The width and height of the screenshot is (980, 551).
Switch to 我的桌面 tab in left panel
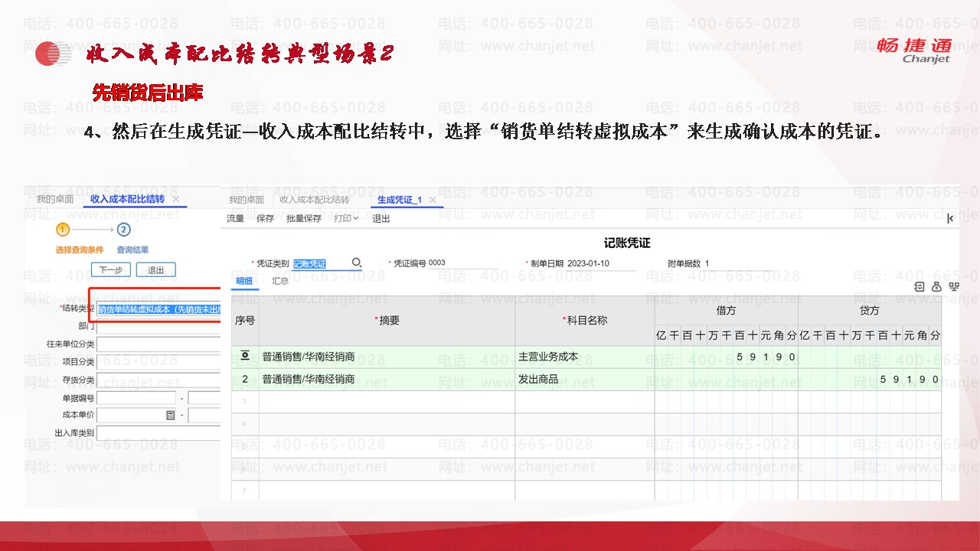[55, 199]
